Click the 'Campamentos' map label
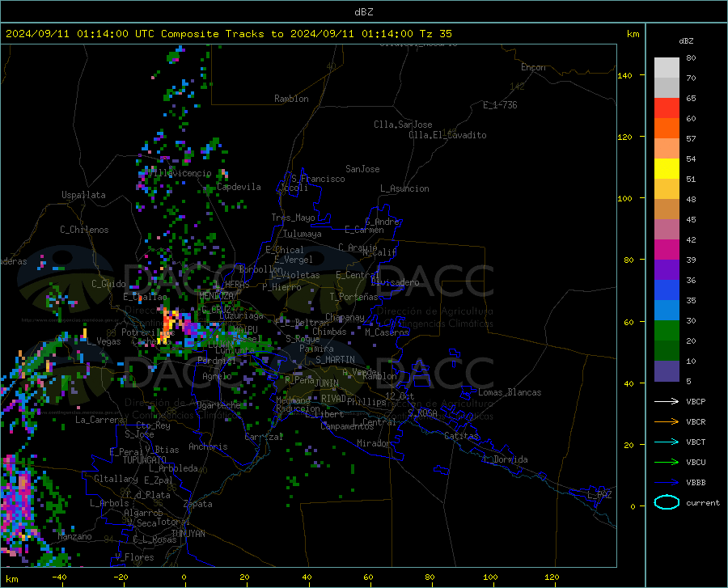This screenshot has height=588, width=728. coord(347,426)
